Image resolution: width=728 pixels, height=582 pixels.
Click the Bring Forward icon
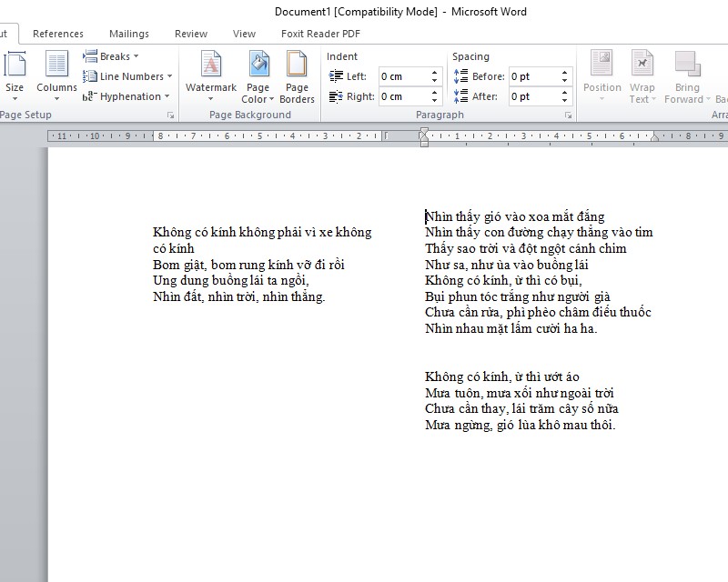point(687,64)
